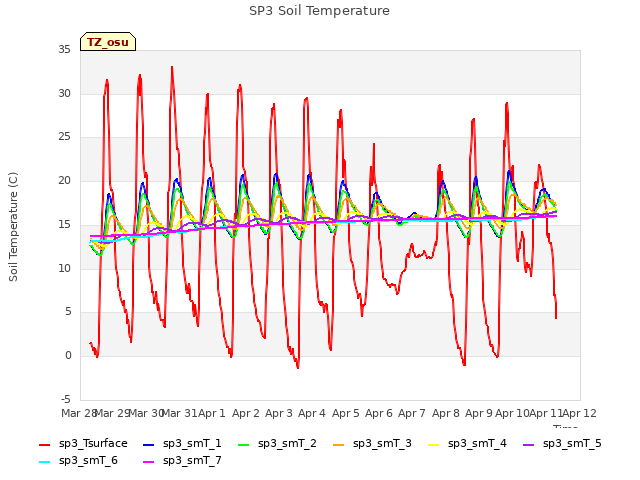Click the surface temperature plateau on Apr 7
The height and width of the screenshot is (480, 640).
(x=422, y=255)
